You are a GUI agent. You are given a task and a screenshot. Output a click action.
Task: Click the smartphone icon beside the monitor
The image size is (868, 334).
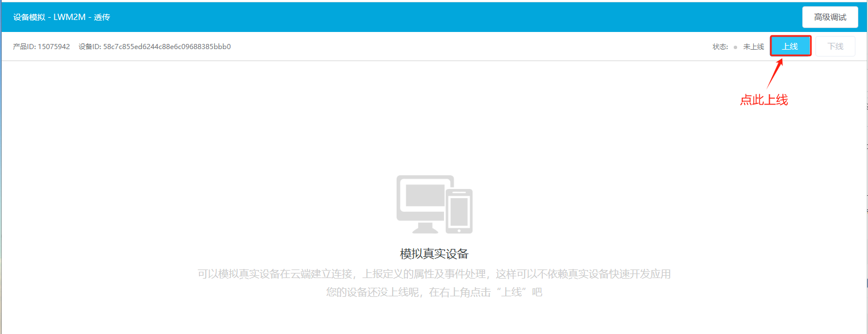point(459,211)
